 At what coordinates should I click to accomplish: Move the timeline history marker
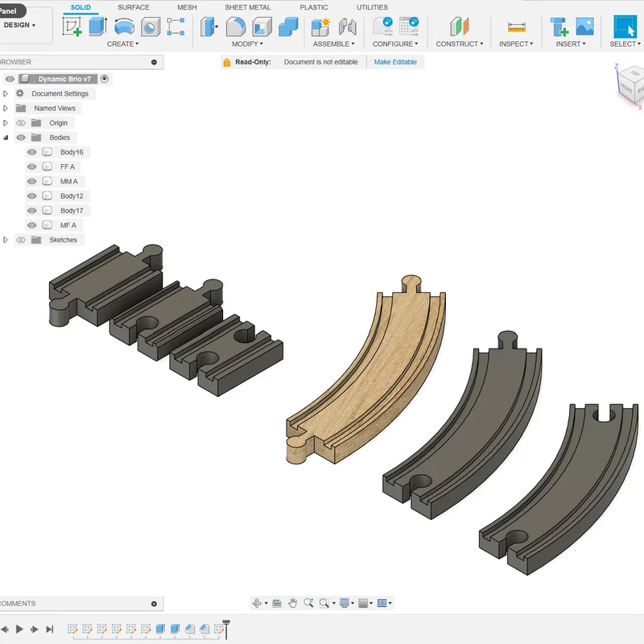click(x=226, y=629)
